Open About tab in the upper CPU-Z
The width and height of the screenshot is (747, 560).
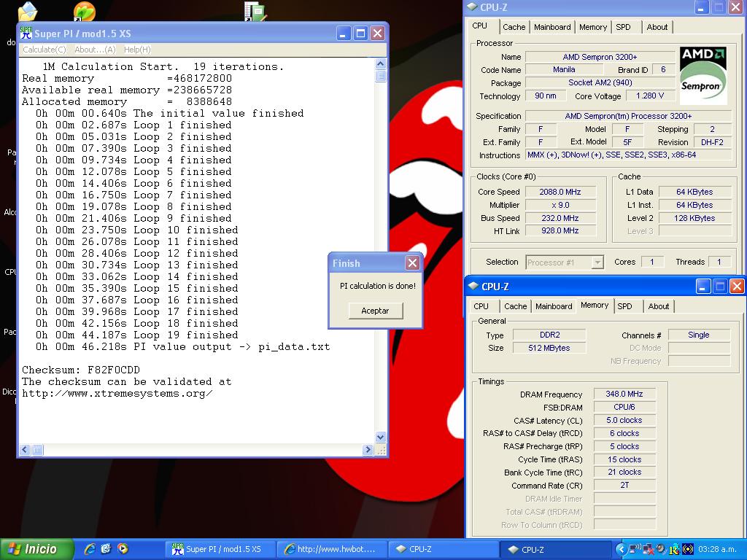point(657,27)
